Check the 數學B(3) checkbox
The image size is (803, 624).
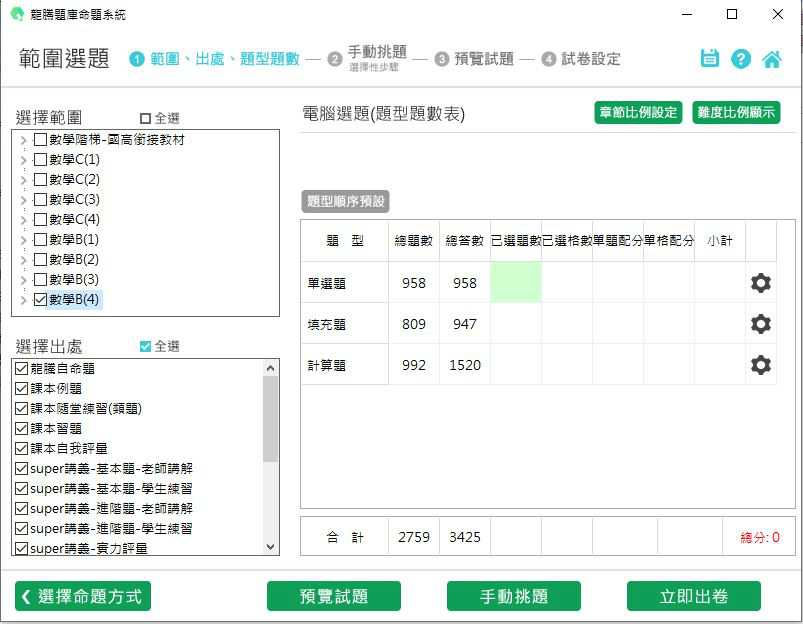pyautogui.click(x=40, y=279)
